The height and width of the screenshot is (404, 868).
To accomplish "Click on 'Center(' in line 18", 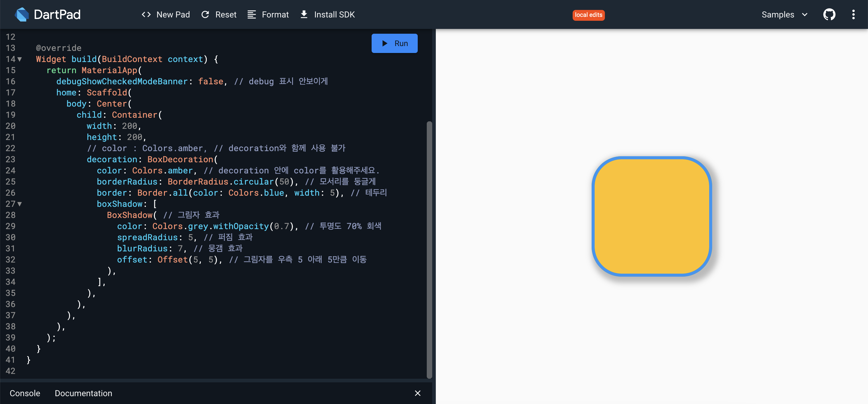I will 114,104.
